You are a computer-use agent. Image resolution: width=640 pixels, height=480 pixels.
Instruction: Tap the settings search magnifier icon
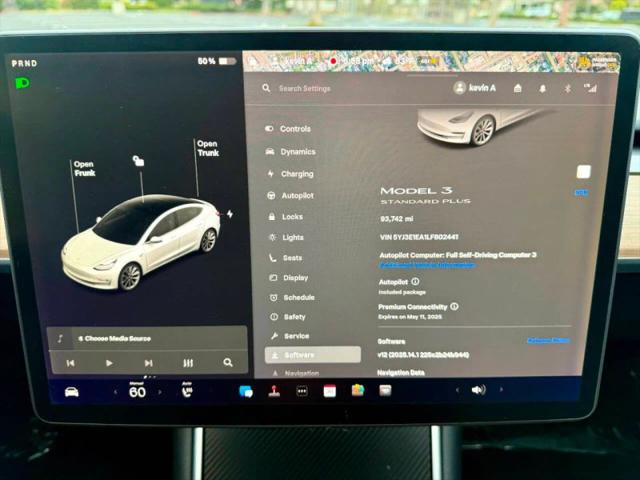pos(266,88)
